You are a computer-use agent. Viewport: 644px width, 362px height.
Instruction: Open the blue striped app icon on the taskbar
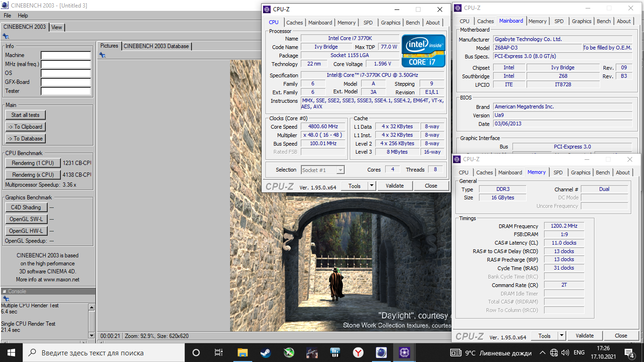(335, 353)
